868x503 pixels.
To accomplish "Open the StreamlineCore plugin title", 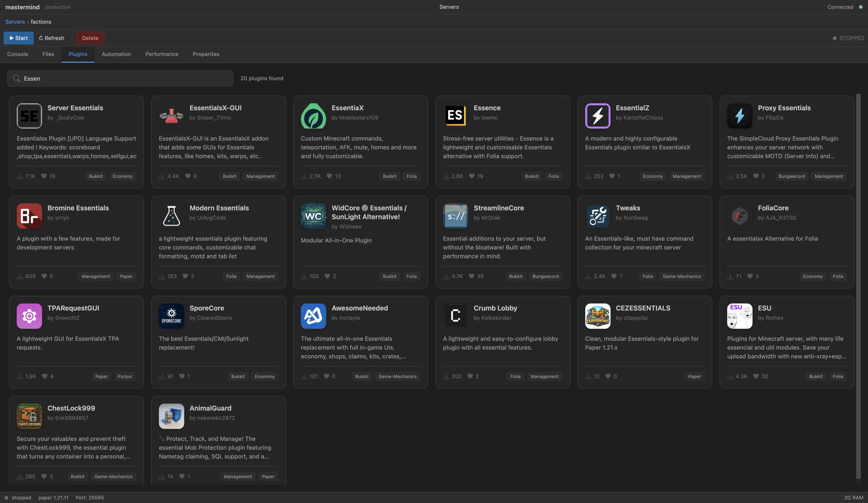I will [x=498, y=208].
